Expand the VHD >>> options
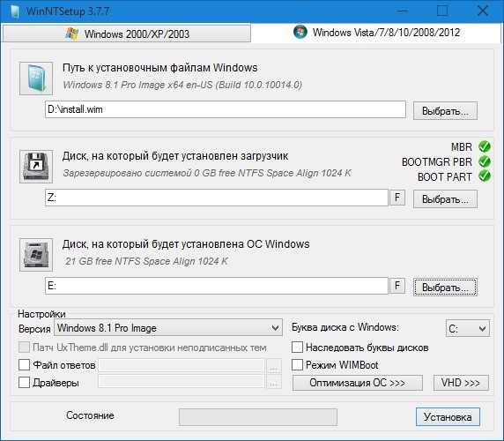The height and width of the screenshot is (441, 504). [x=461, y=383]
